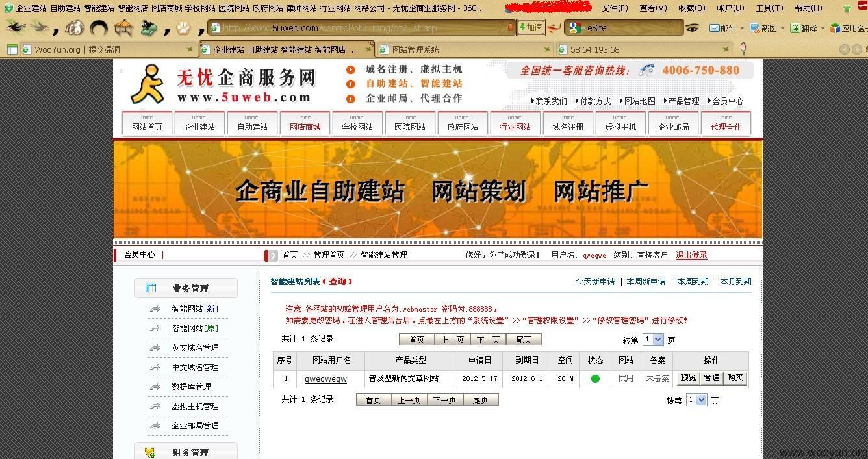Switch to the 58.64.193.68 tab

643,49
